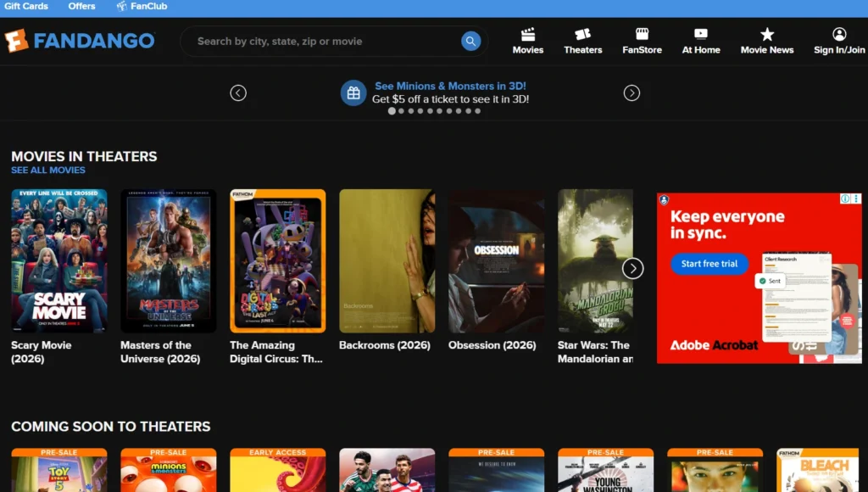Image resolution: width=868 pixels, height=492 pixels.
Task: Select the first promo carousel dot
Action: pos(392,111)
